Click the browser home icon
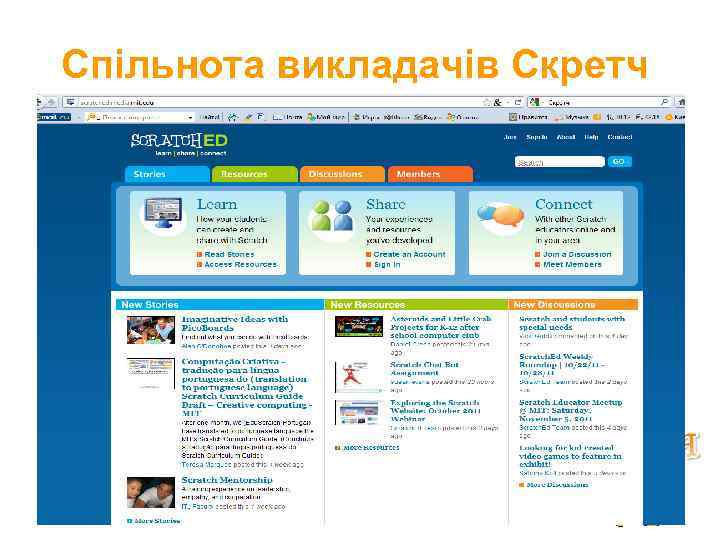The width and height of the screenshot is (720, 540). 681,102
